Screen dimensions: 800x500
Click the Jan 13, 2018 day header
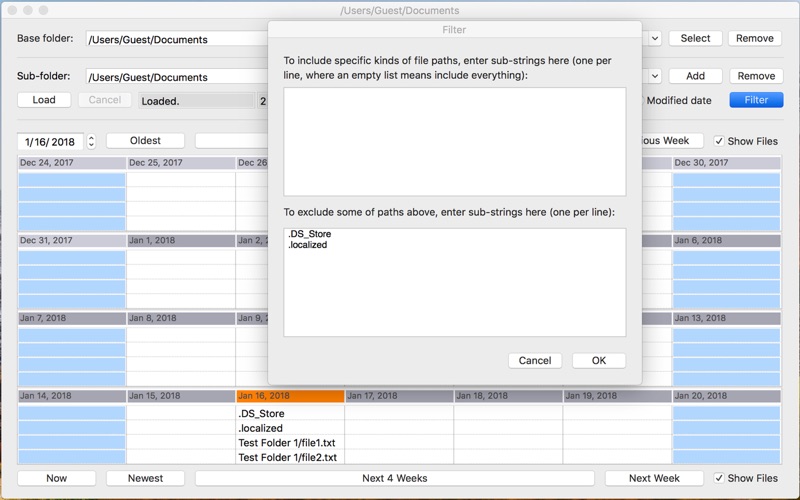727,318
